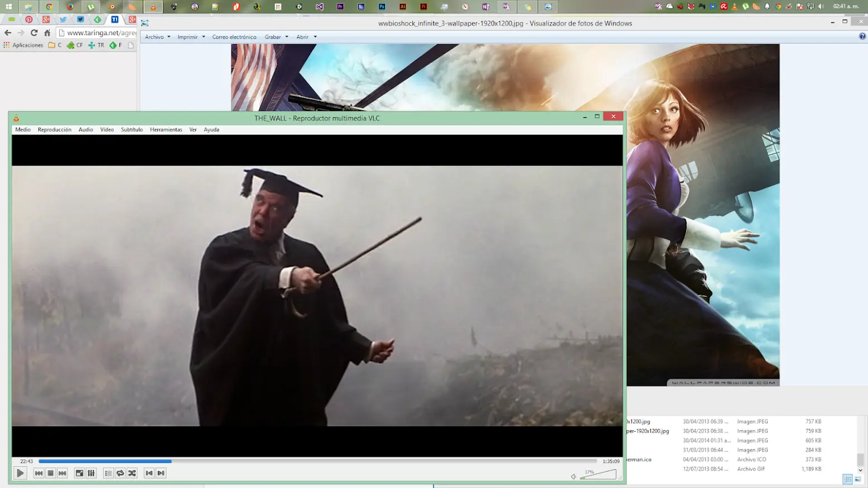
Task: Click the network tray icon
Action: tap(810, 7)
